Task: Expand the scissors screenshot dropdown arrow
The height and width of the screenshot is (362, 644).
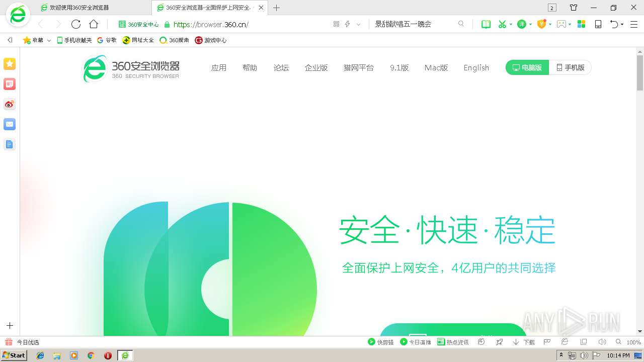Action: [x=511, y=24]
